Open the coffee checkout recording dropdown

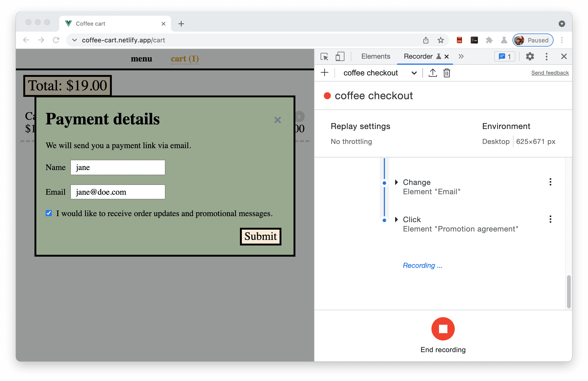pos(414,72)
